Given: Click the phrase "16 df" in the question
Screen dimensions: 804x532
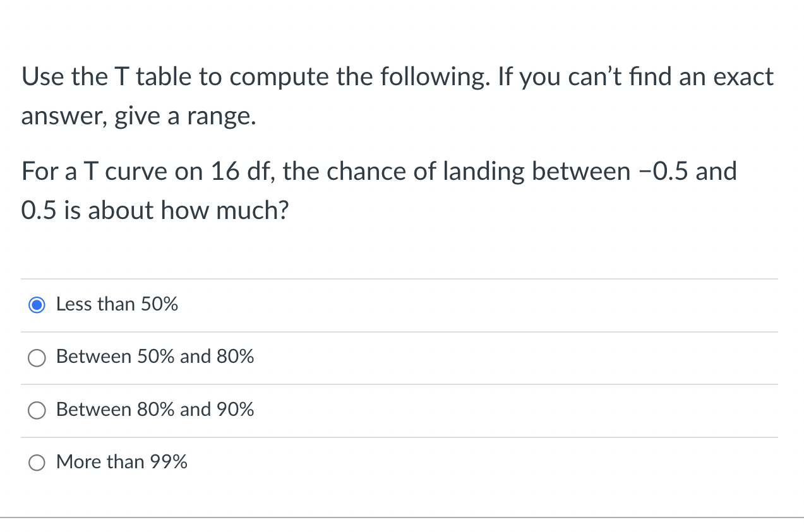Looking at the screenshot, I should click(217, 171).
